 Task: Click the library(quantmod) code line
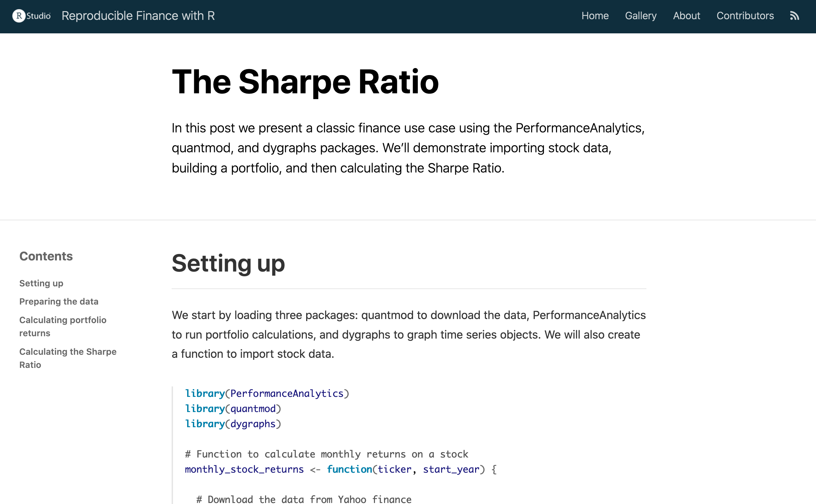[233, 409]
